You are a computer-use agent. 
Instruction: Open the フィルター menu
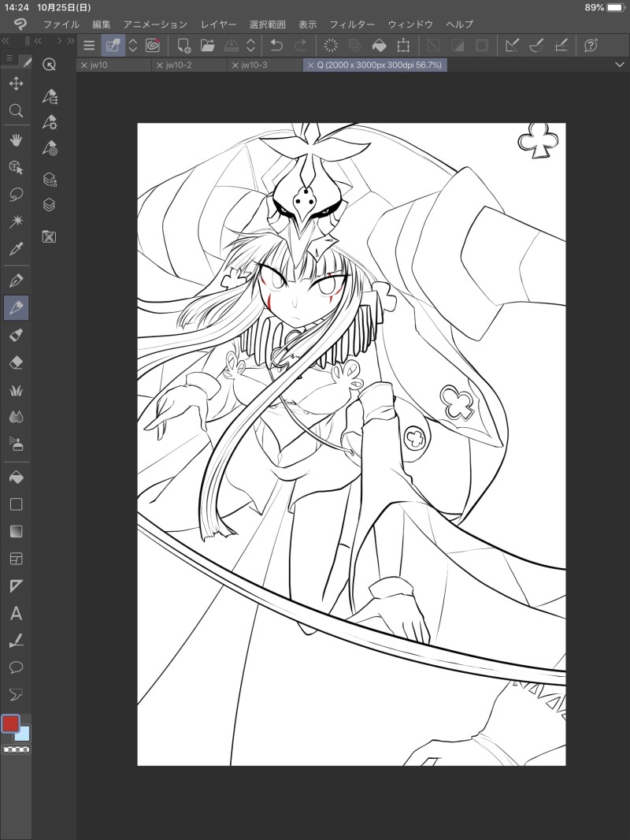pyautogui.click(x=352, y=24)
